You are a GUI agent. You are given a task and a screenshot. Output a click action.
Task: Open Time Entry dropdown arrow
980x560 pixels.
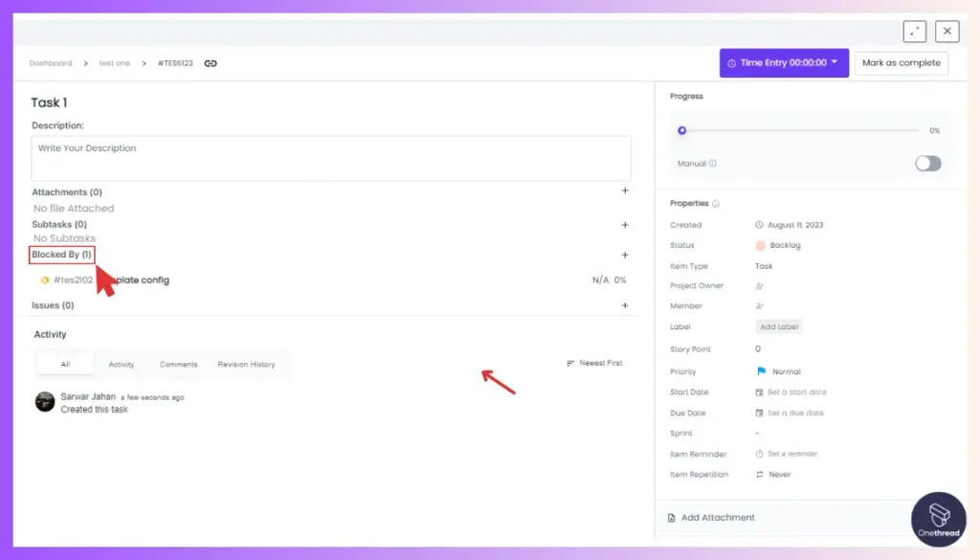tap(835, 62)
